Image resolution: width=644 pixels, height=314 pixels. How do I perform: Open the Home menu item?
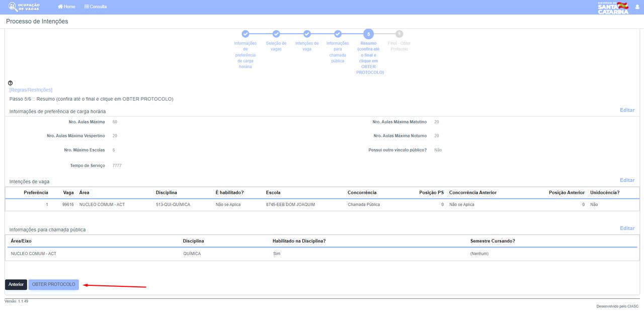click(66, 7)
